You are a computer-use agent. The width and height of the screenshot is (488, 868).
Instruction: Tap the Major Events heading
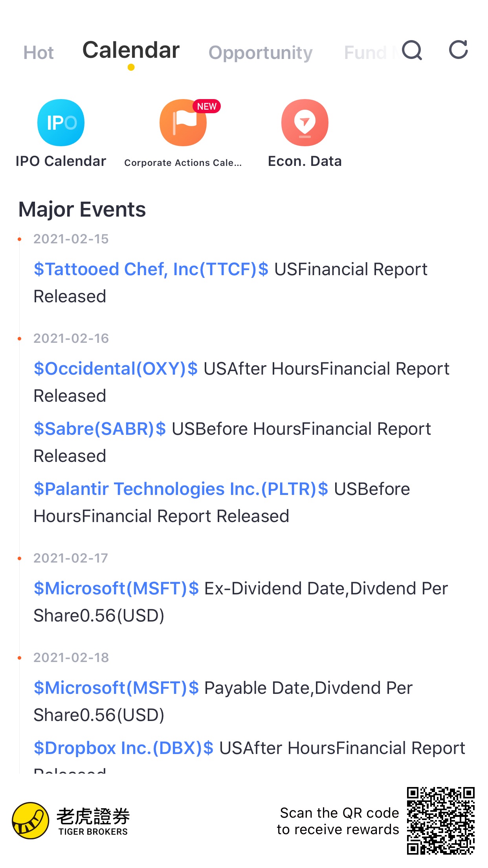pyautogui.click(x=82, y=209)
